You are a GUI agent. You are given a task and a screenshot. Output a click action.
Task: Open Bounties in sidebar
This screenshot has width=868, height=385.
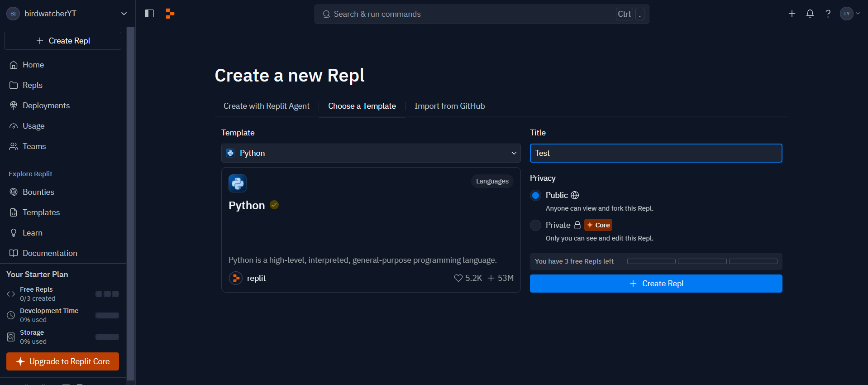(63, 192)
